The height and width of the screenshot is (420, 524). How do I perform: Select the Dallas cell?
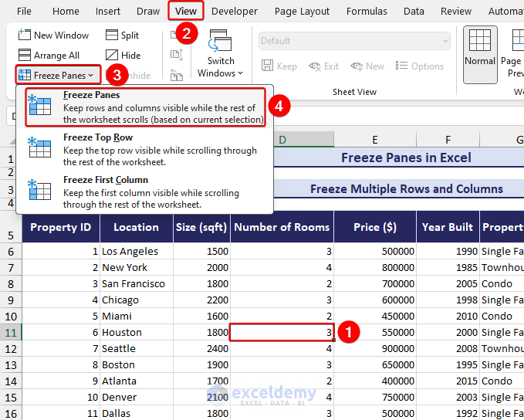click(x=137, y=413)
